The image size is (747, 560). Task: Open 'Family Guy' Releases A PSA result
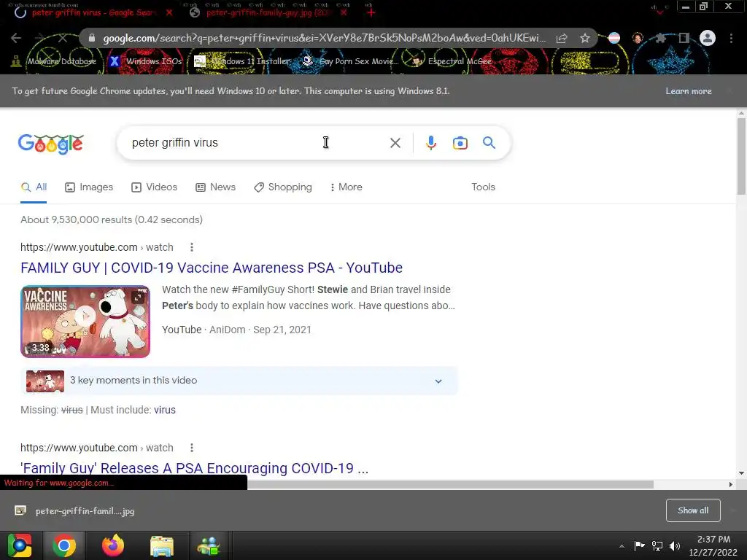(194, 468)
